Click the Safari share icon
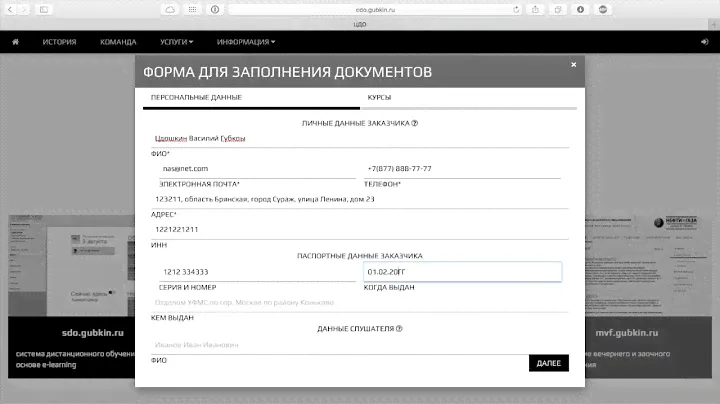Viewport: 720px width, 404px height. tap(536, 9)
